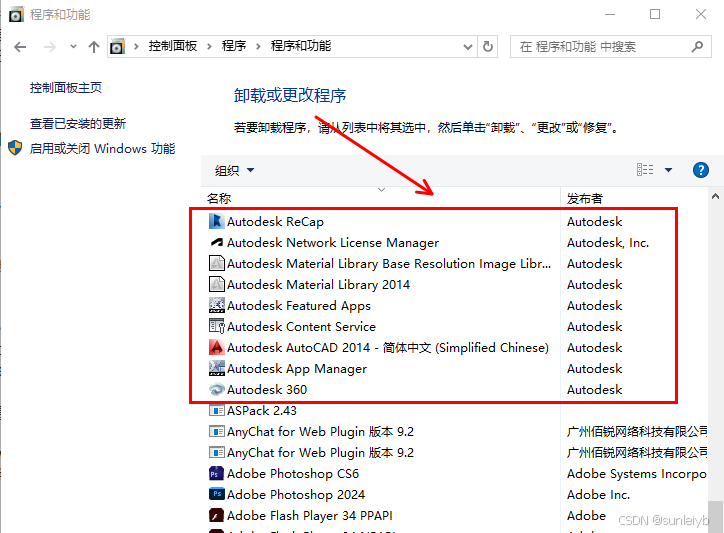Expand the chevron after 控制面板
The height and width of the screenshot is (533, 724).
(x=209, y=46)
